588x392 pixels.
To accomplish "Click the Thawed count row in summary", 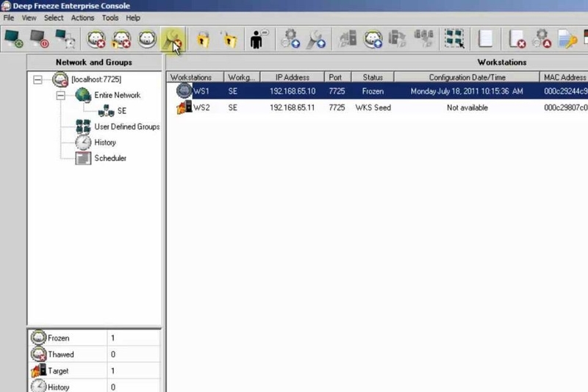I will point(95,354).
